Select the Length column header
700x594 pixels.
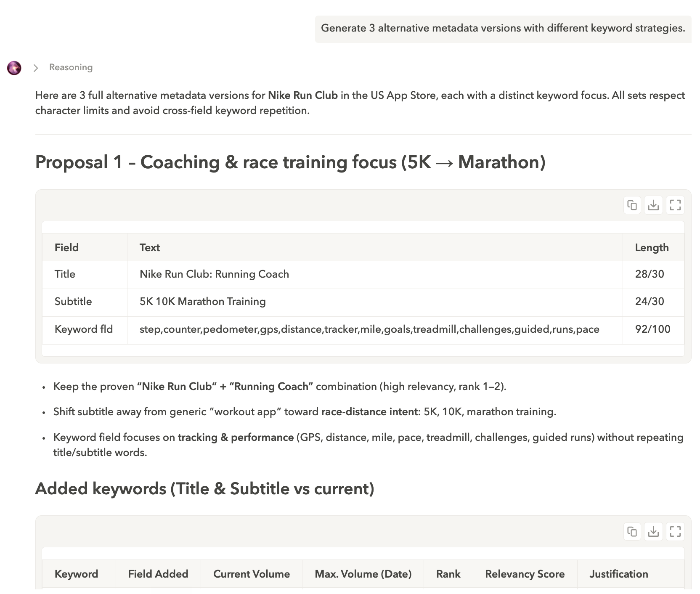point(652,247)
